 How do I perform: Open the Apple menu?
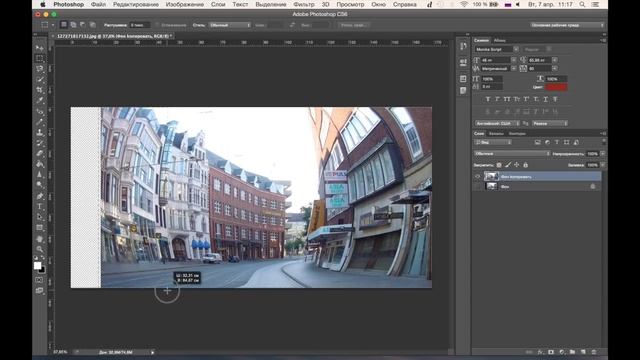tap(43, 4)
